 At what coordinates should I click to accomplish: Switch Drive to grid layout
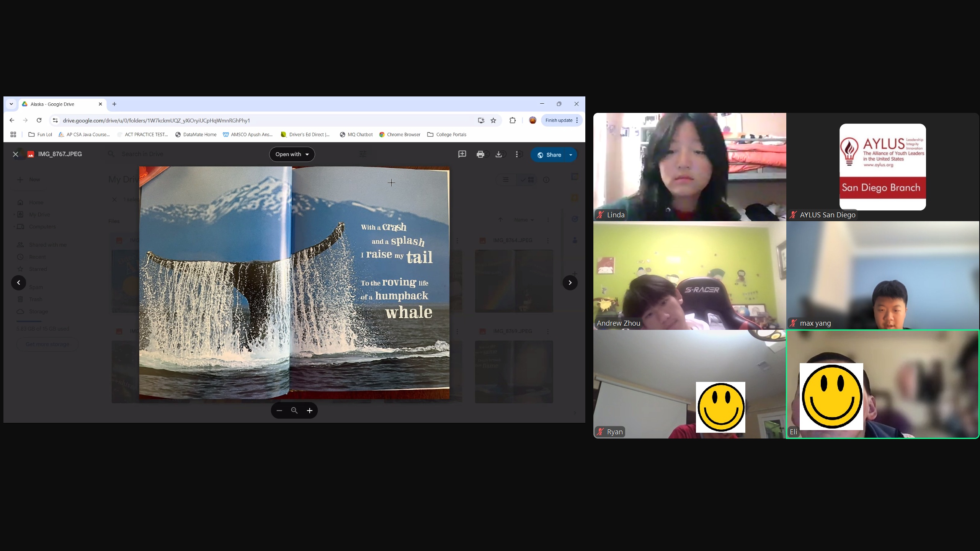[527, 180]
